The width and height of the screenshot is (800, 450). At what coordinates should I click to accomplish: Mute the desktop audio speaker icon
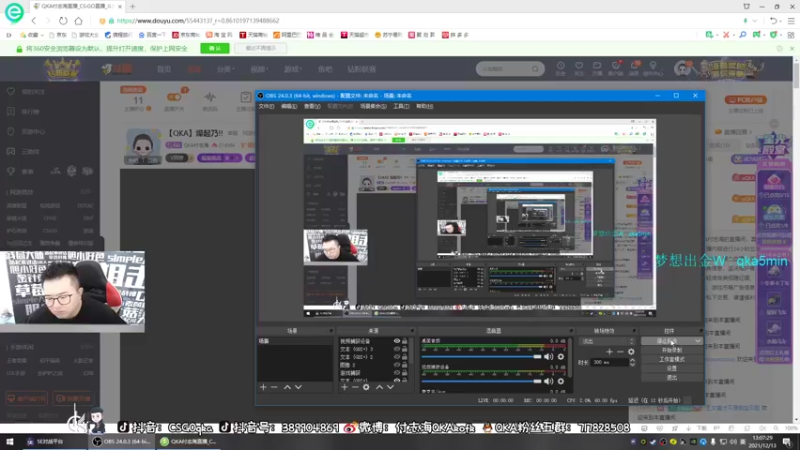(548, 357)
